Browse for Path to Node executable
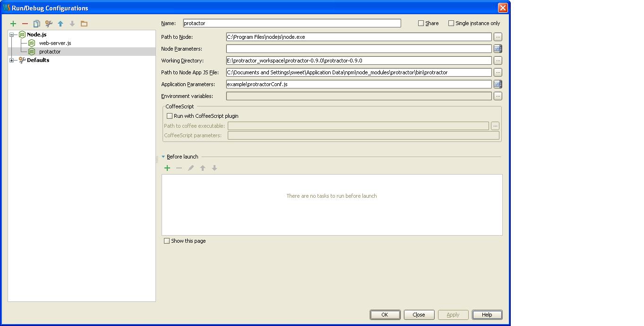 pyautogui.click(x=498, y=37)
